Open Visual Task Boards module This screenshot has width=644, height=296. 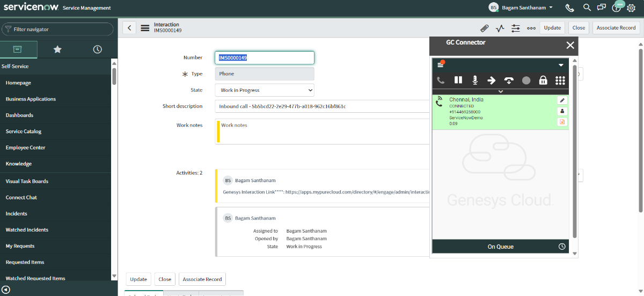point(27,181)
